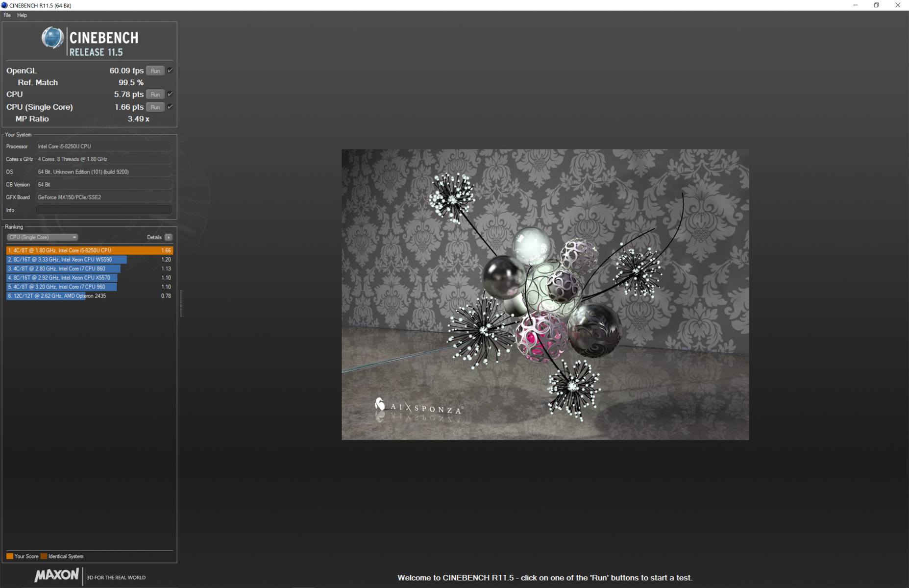The width and height of the screenshot is (909, 588).
Task: Click the OS field 64 Bit Unknown Edition
Action: tap(104, 171)
